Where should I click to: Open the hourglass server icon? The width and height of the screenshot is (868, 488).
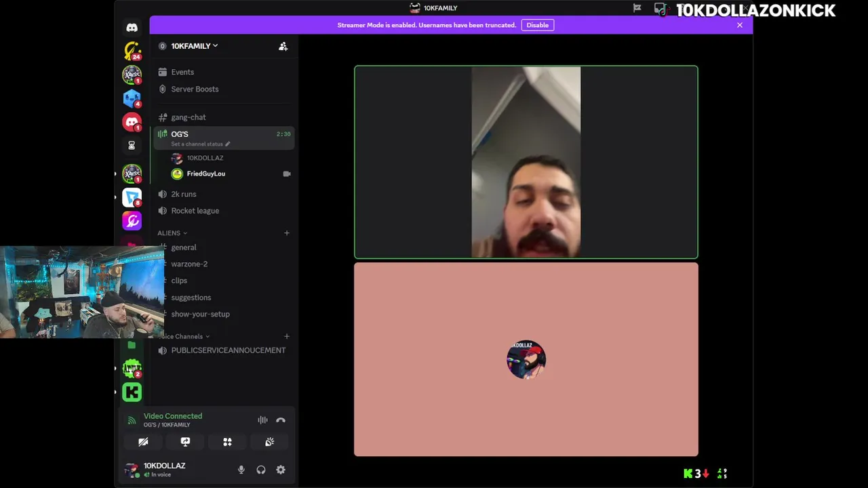132,145
